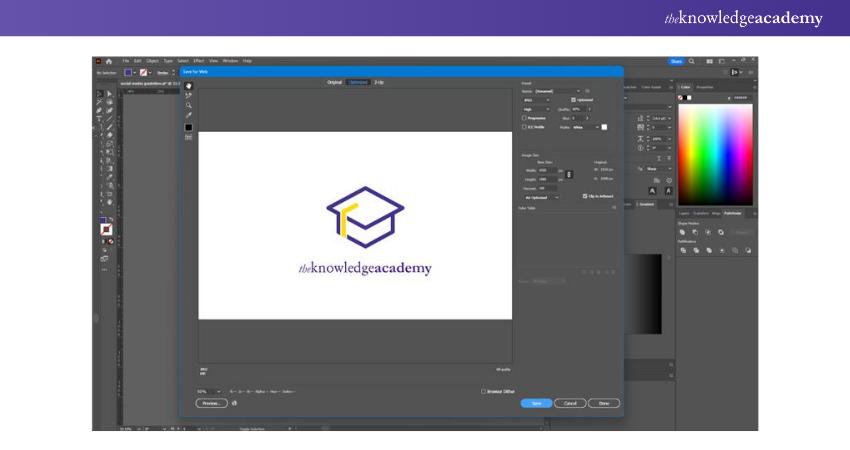Enable the Progressive checkbox
The image size is (850, 450).
coord(524,118)
